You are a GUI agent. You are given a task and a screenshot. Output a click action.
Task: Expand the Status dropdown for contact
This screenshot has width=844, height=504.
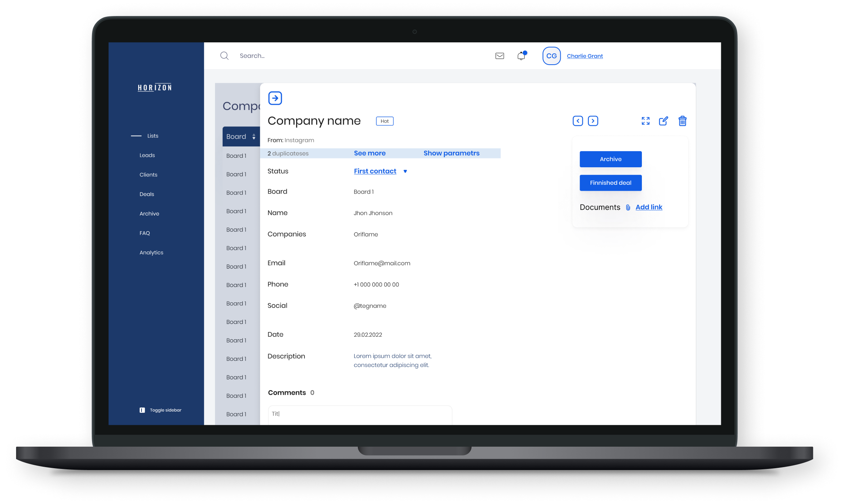[x=406, y=171]
